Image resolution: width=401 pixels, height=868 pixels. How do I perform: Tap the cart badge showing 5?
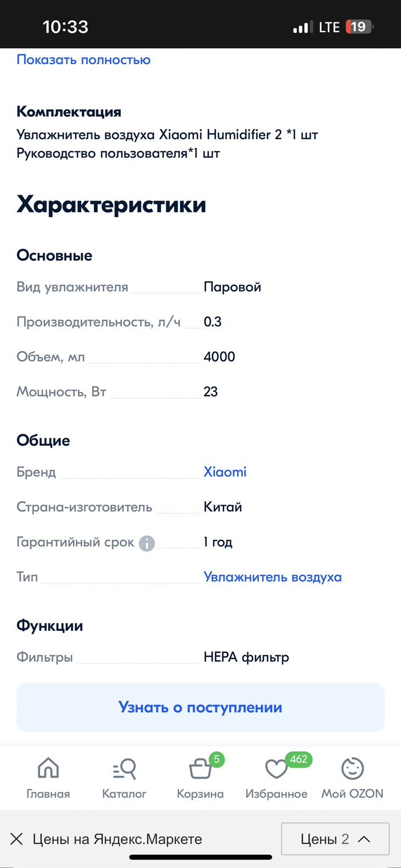(217, 760)
